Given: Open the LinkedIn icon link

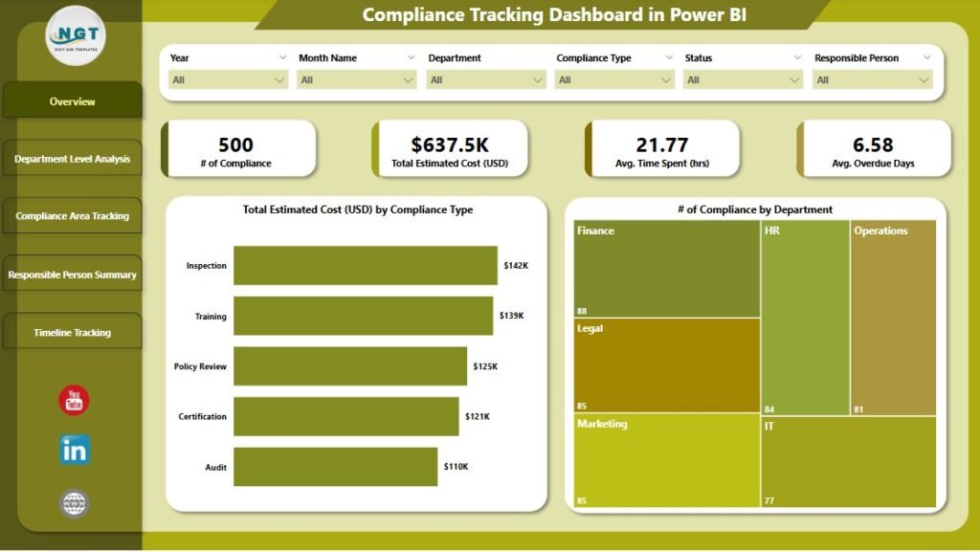Looking at the screenshot, I should point(73,450).
